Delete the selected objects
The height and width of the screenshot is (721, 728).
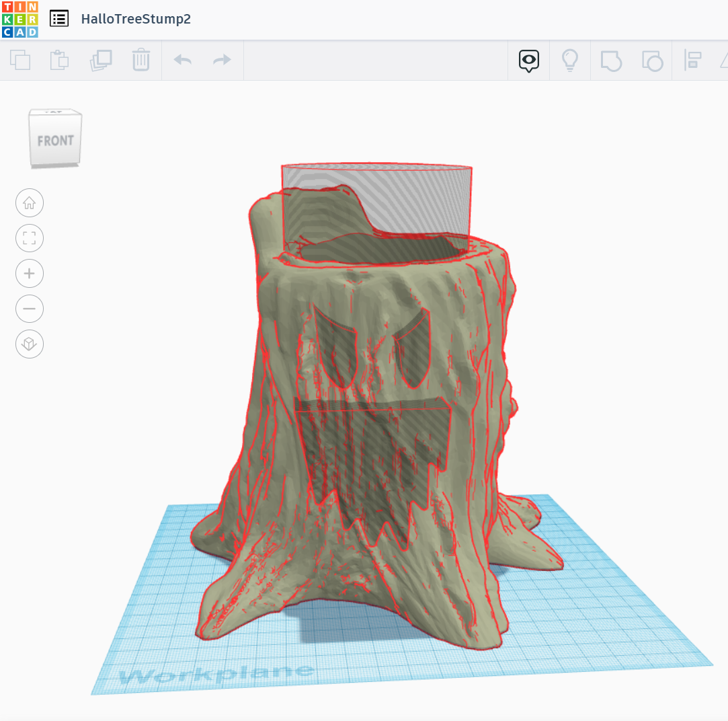point(141,60)
